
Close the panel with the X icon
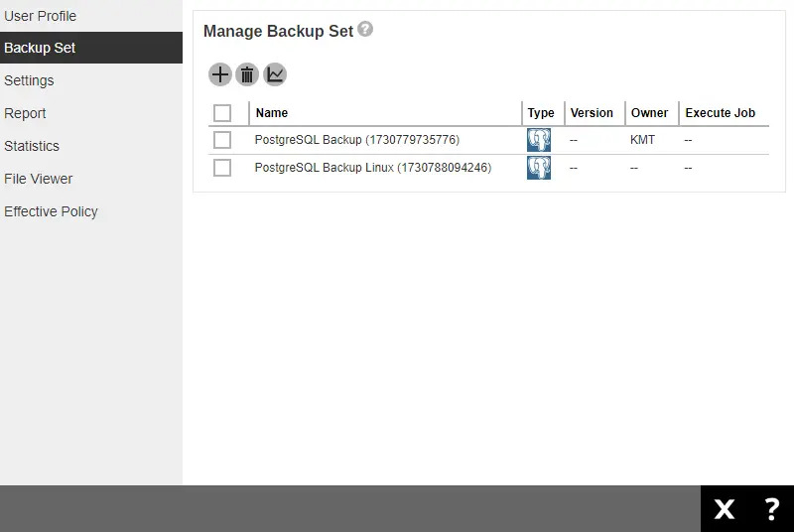pyautogui.click(x=725, y=509)
